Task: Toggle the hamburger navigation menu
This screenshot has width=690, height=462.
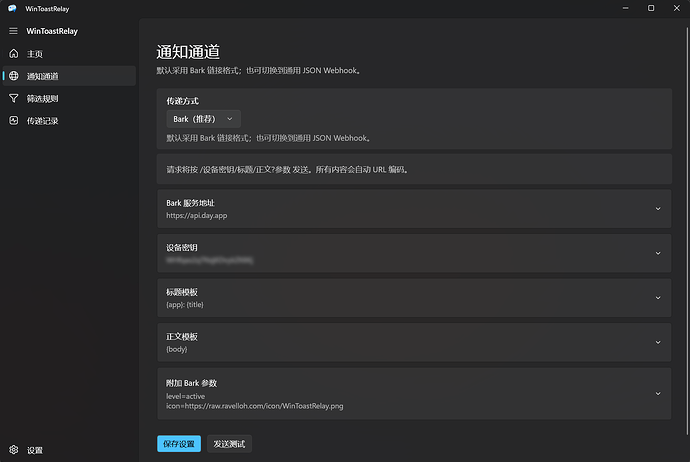Action: click(13, 31)
